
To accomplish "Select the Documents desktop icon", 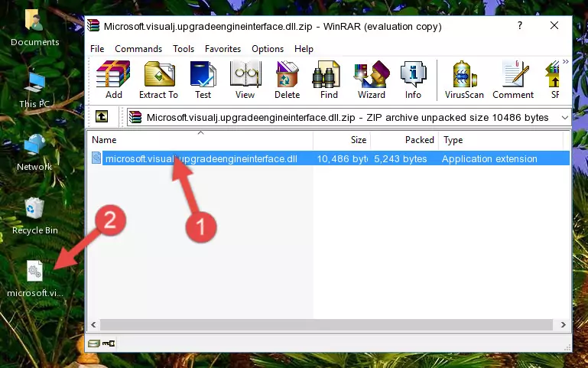I will click(x=35, y=28).
